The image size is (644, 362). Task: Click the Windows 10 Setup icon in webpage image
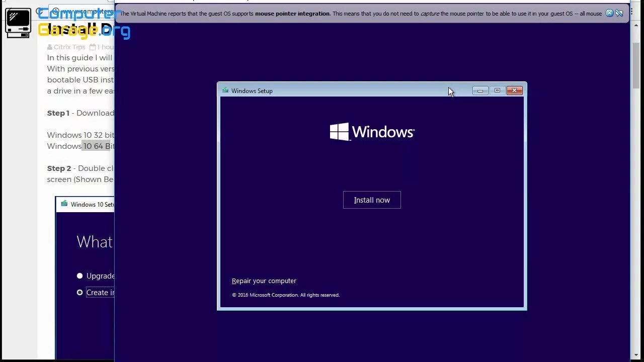[x=64, y=204]
